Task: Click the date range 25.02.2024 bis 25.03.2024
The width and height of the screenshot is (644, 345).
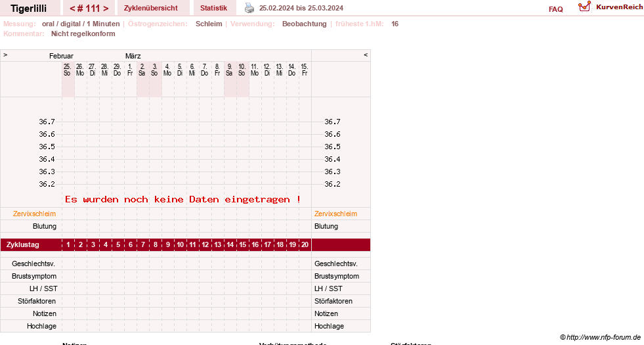Action: pos(301,8)
